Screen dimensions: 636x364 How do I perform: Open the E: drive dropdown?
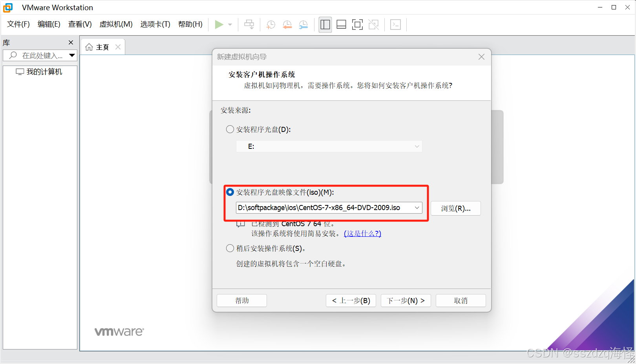coord(329,146)
